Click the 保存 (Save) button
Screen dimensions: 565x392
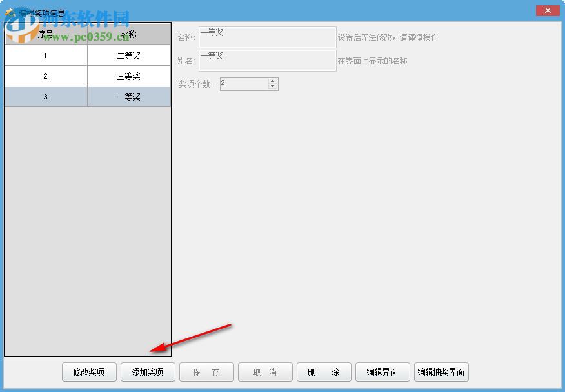pyautogui.click(x=206, y=372)
